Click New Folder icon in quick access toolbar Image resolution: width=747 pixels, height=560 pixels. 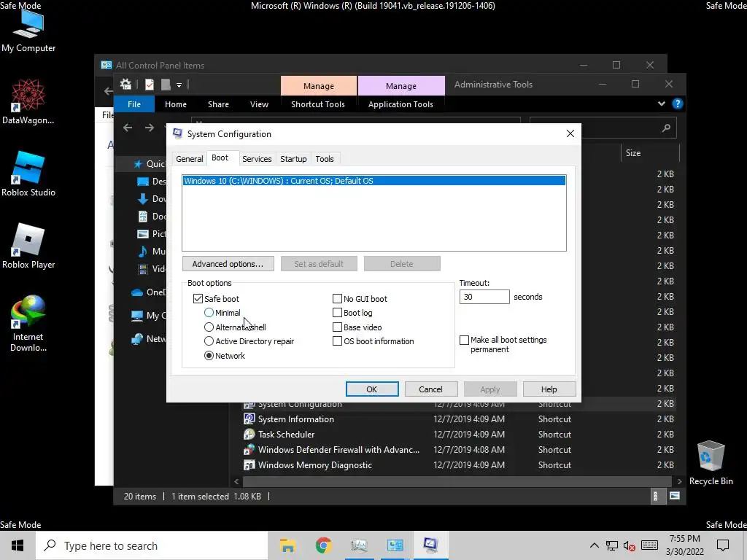[x=166, y=85]
